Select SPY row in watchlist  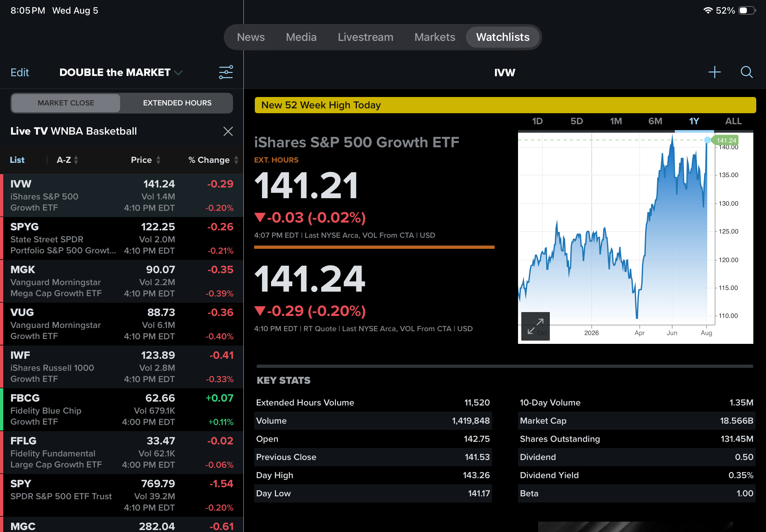122,495
